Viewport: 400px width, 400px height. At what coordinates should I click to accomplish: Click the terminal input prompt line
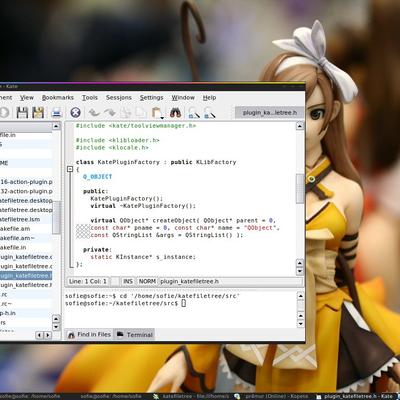pyautogui.click(x=125, y=303)
